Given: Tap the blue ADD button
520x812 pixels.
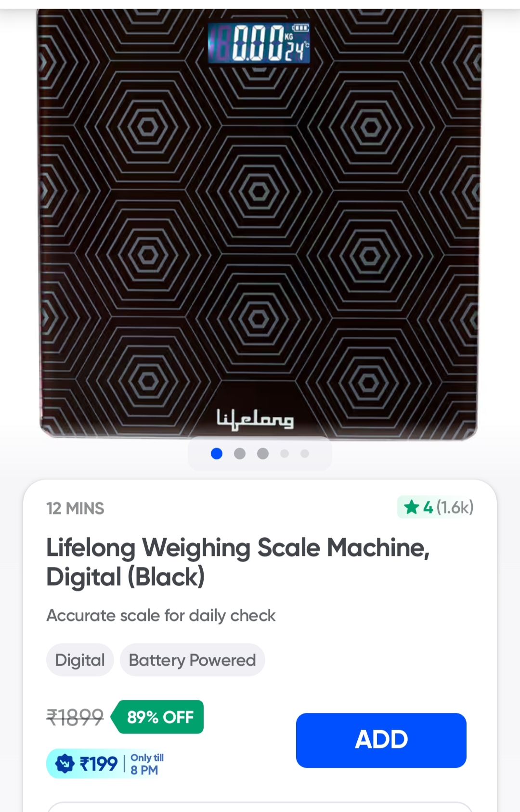Looking at the screenshot, I should [381, 740].
